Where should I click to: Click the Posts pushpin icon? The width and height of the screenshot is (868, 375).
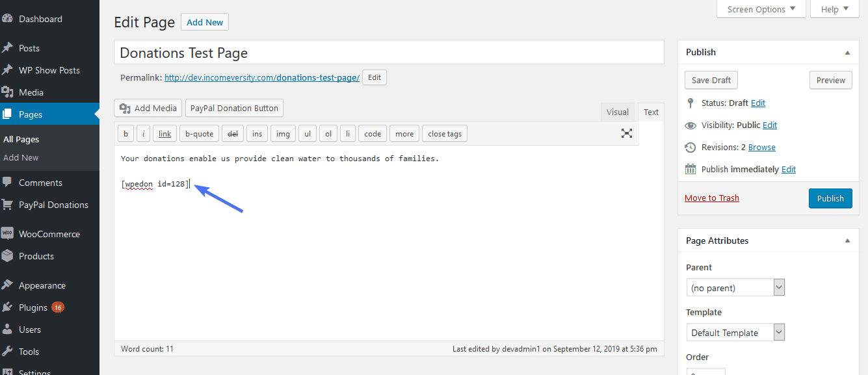pos(8,48)
